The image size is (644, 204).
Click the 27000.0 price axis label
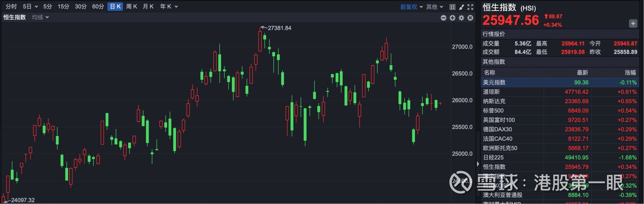click(x=462, y=47)
